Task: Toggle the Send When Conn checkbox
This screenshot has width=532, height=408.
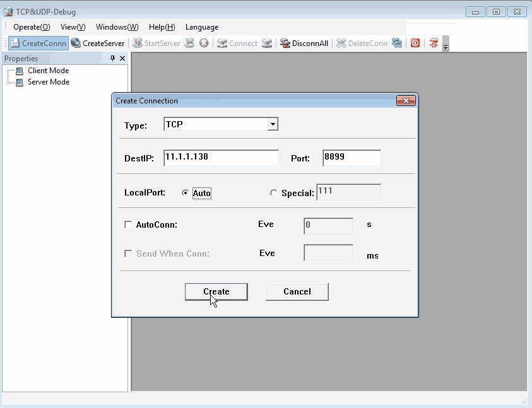Action: click(128, 254)
